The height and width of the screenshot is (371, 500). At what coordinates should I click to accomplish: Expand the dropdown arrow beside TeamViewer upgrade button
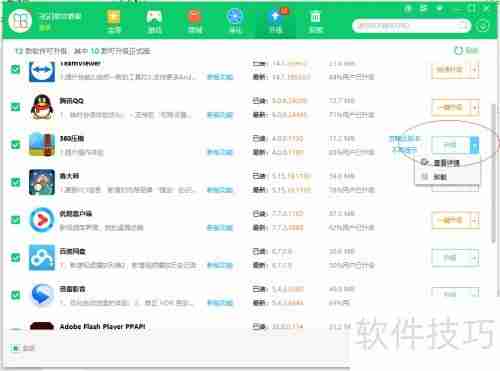(475, 70)
